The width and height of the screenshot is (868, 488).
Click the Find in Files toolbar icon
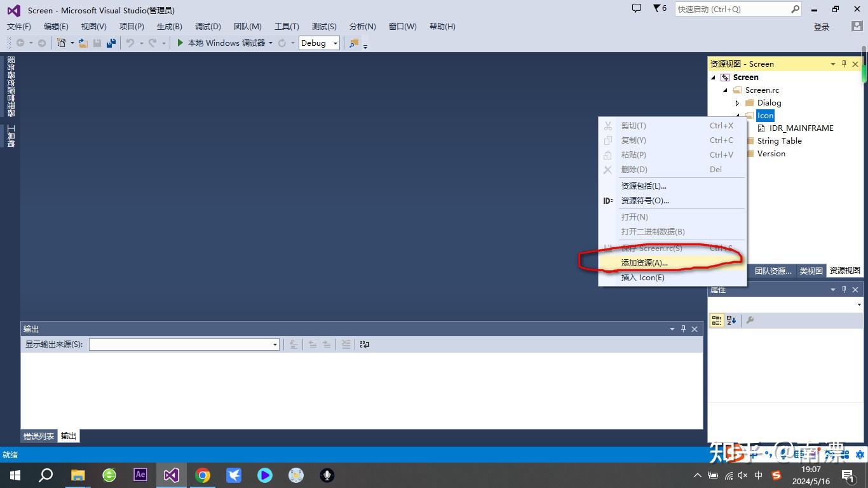pyautogui.click(x=354, y=43)
